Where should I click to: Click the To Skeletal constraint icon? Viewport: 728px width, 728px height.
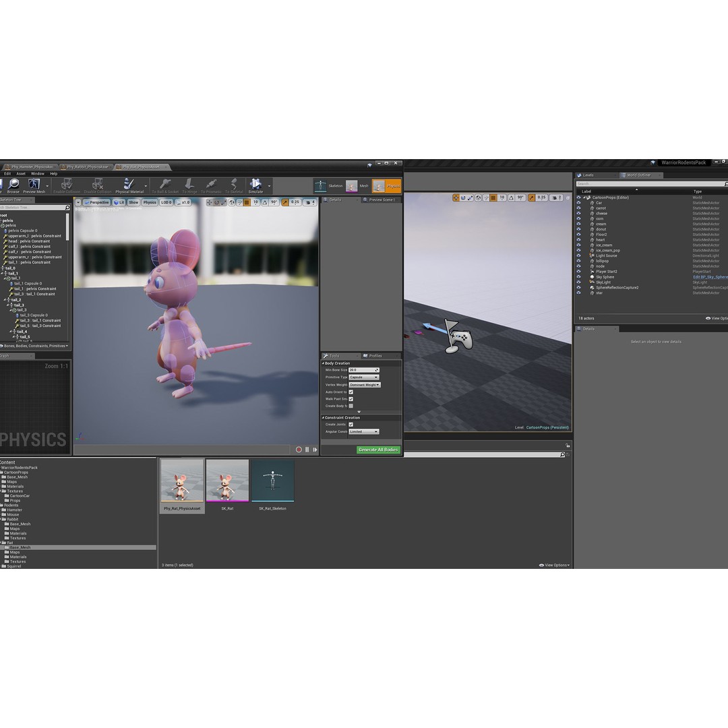pos(234,185)
